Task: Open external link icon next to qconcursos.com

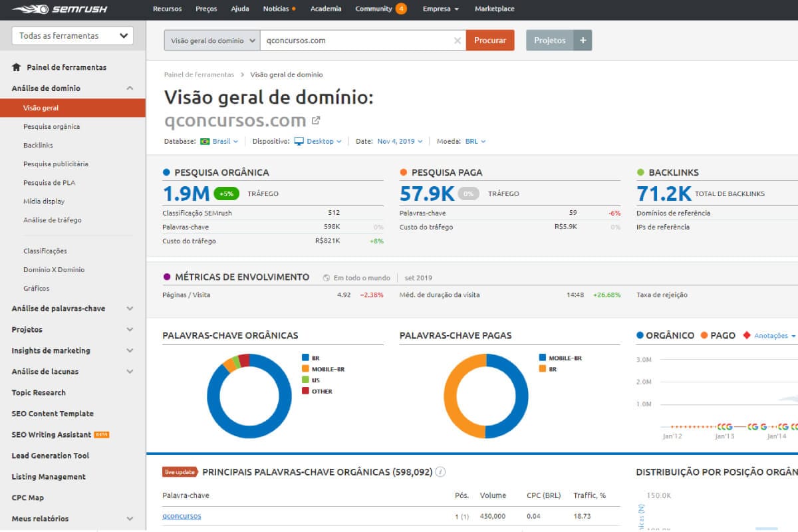Action: pos(316,120)
